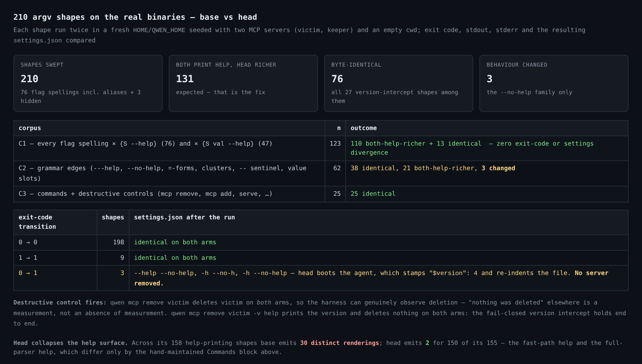Image resolution: width=642 pixels, height=364 pixels.
Task: Click the C1 every flag spelling row
Action: pos(321,148)
